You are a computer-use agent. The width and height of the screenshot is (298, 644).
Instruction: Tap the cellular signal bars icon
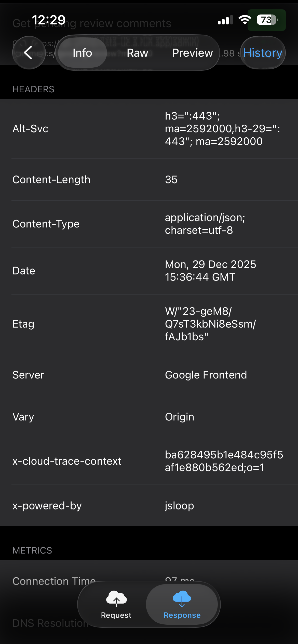(225, 20)
